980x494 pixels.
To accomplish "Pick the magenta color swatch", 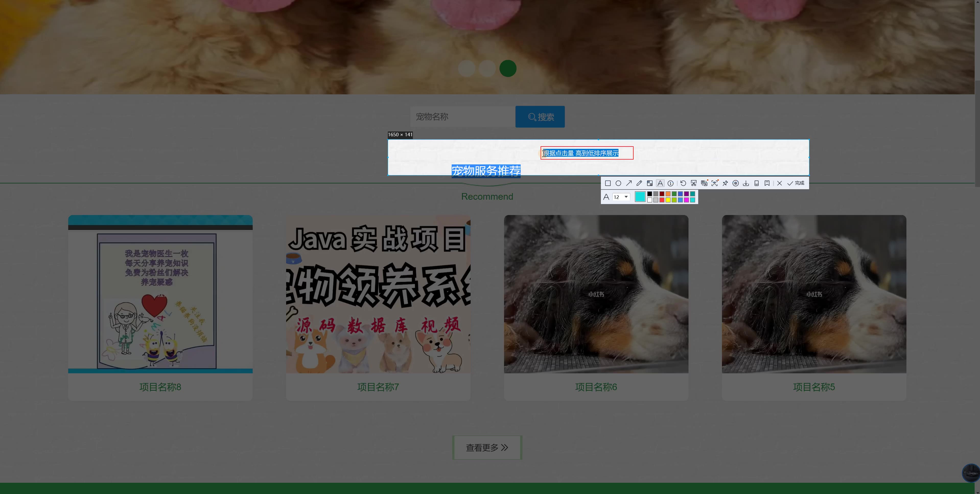I will 687,200.
